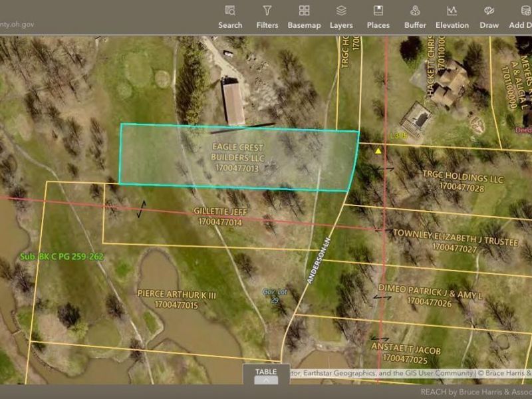The height and width of the screenshot is (399, 532).
Task: Open the Elevation profile tool
Action: [452, 17]
